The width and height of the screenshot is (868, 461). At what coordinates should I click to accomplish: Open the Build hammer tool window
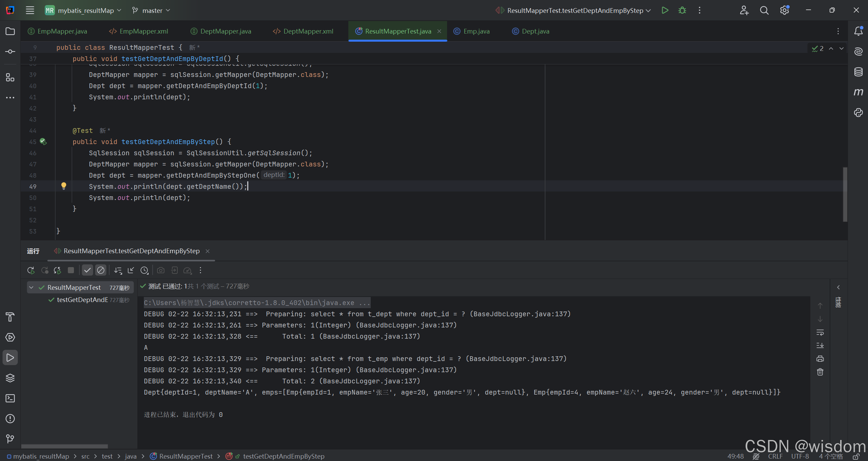[10, 317]
